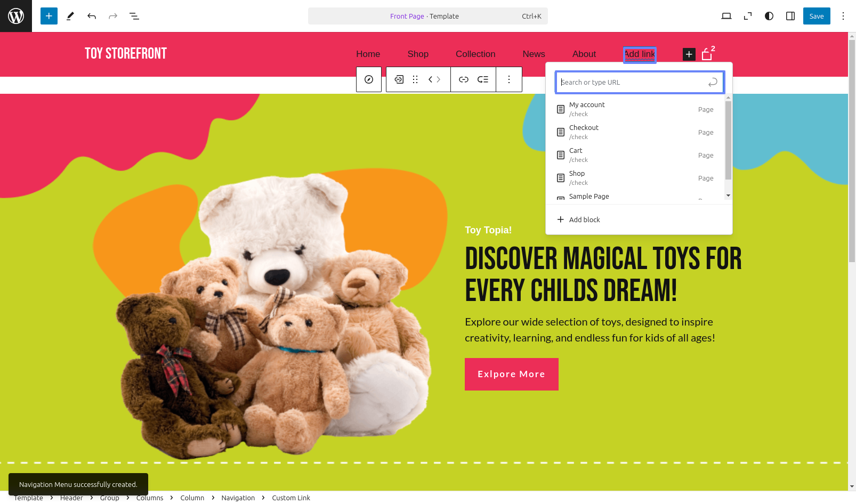Select the Edit pencil tool
856x504 pixels.
tap(70, 16)
